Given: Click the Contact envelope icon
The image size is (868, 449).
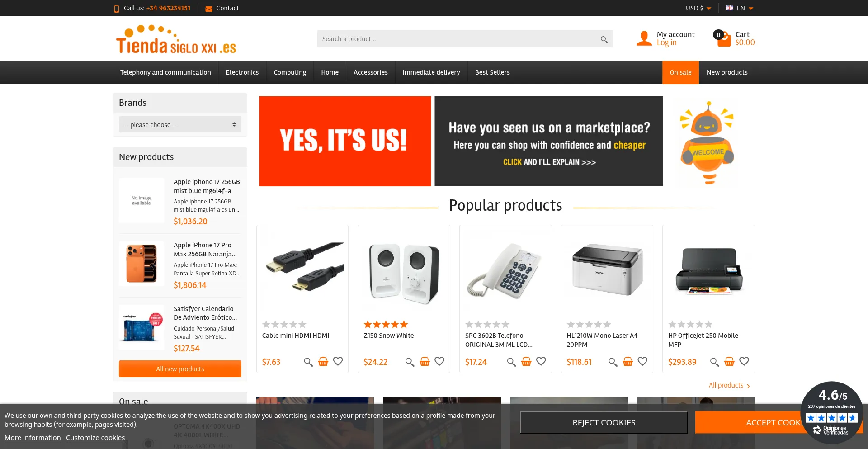Looking at the screenshot, I should [209, 9].
